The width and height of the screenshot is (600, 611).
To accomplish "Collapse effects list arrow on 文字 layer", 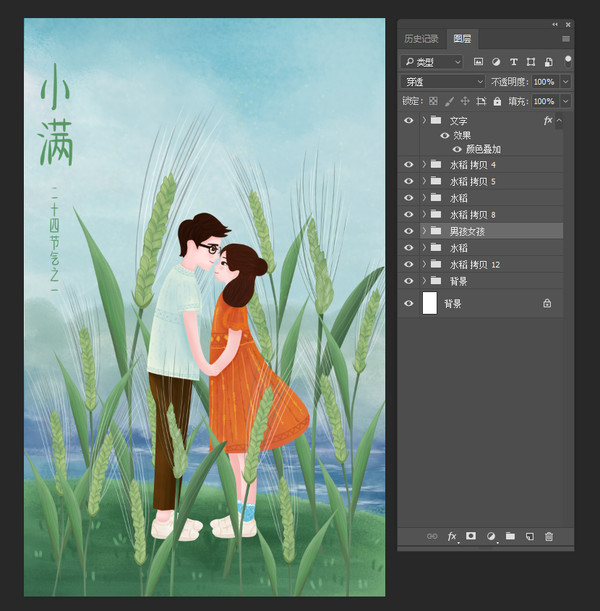I will point(559,120).
